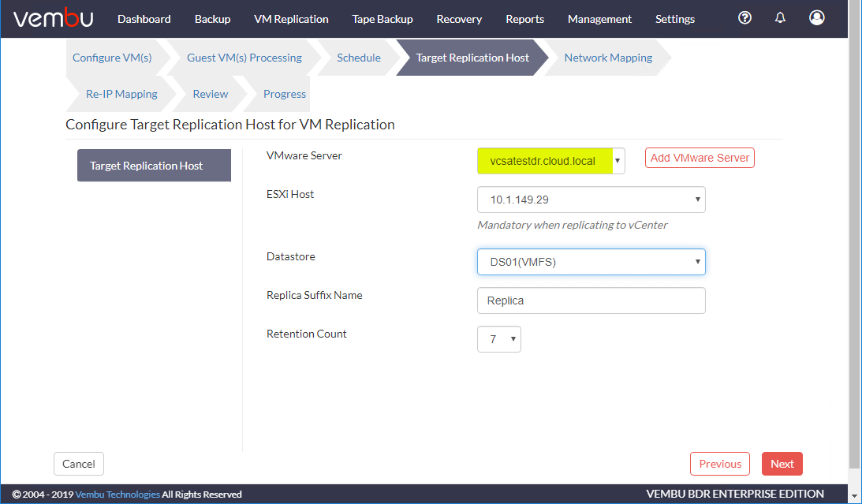This screenshot has width=862, height=504.
Task: Open the Backup menu
Action: [212, 19]
